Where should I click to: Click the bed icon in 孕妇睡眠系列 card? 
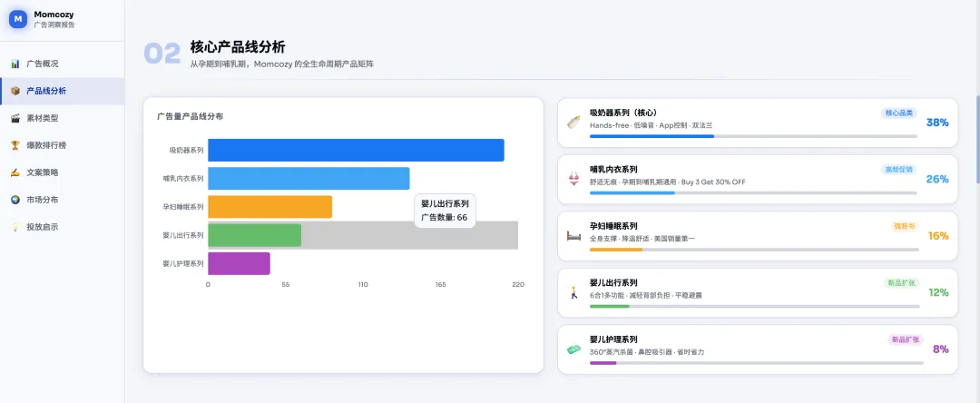pyautogui.click(x=573, y=236)
